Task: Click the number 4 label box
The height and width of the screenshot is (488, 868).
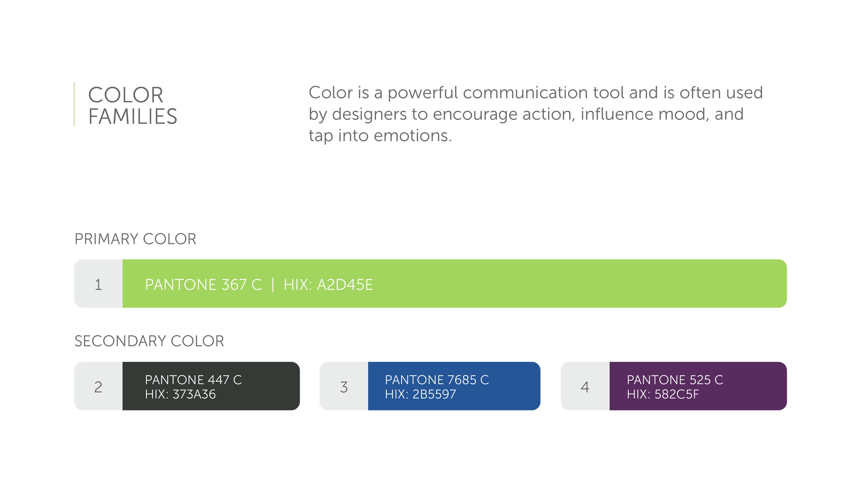Action: (585, 386)
